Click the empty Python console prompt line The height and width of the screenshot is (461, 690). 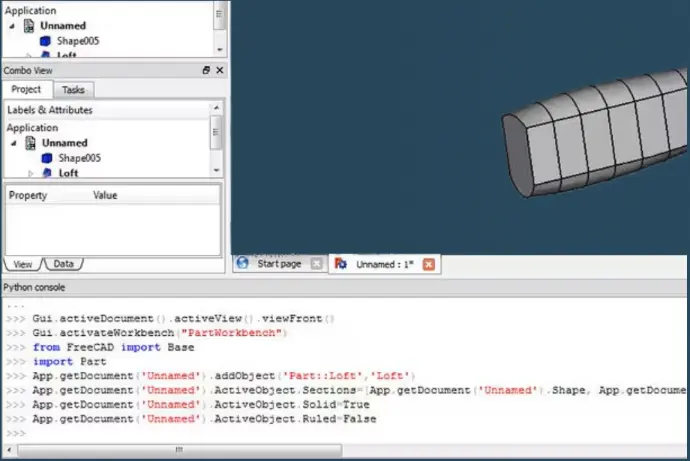[300, 433]
